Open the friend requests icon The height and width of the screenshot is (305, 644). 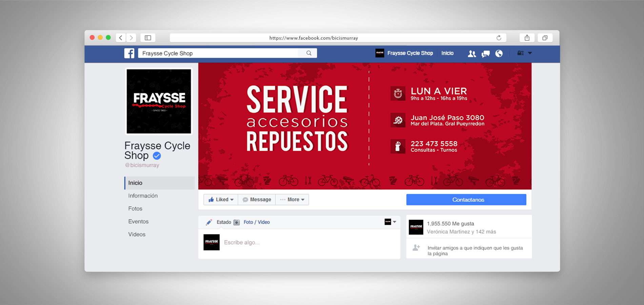click(x=472, y=53)
